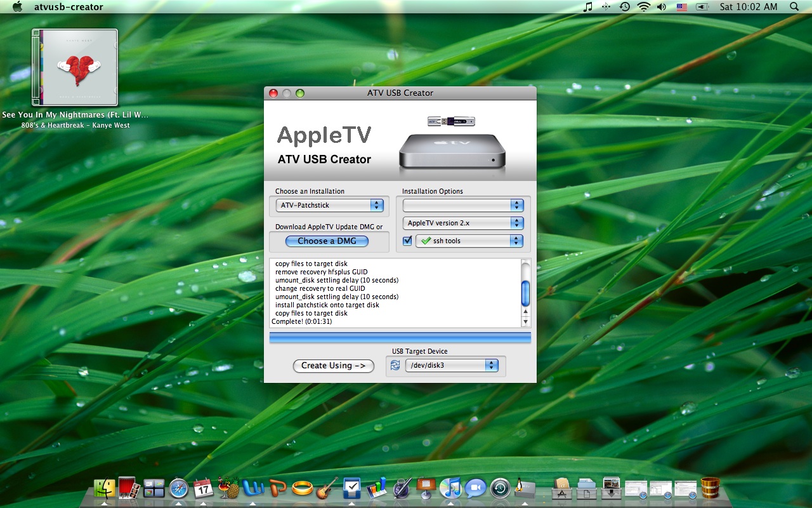
Task: Open the gold ring app in dock
Action: 302,488
